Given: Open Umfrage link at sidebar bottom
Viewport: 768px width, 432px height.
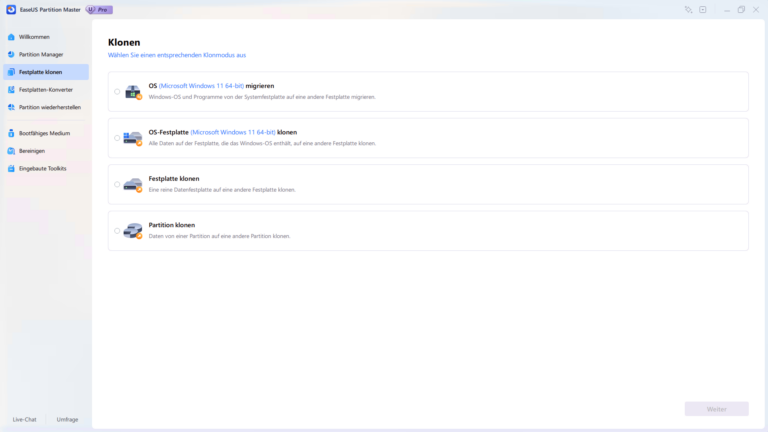Looking at the screenshot, I should 67,420.
